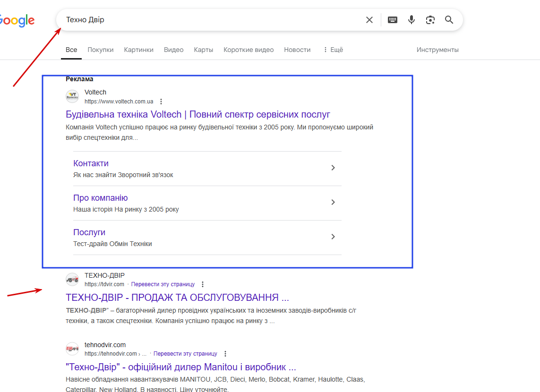Start voice search with microphone icon
This screenshot has width=540, height=392.
coord(411,20)
